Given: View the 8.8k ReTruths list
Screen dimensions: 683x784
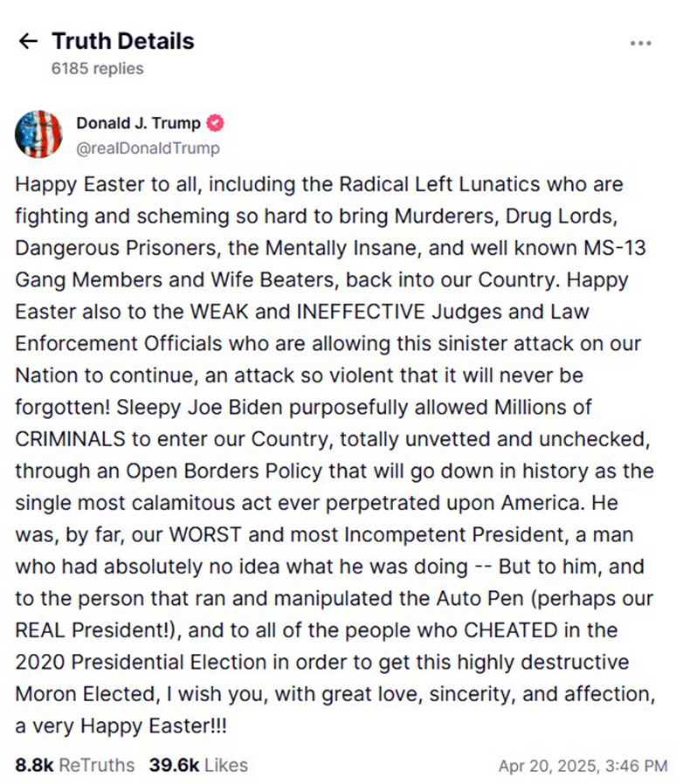Looking at the screenshot, I should (x=75, y=765).
